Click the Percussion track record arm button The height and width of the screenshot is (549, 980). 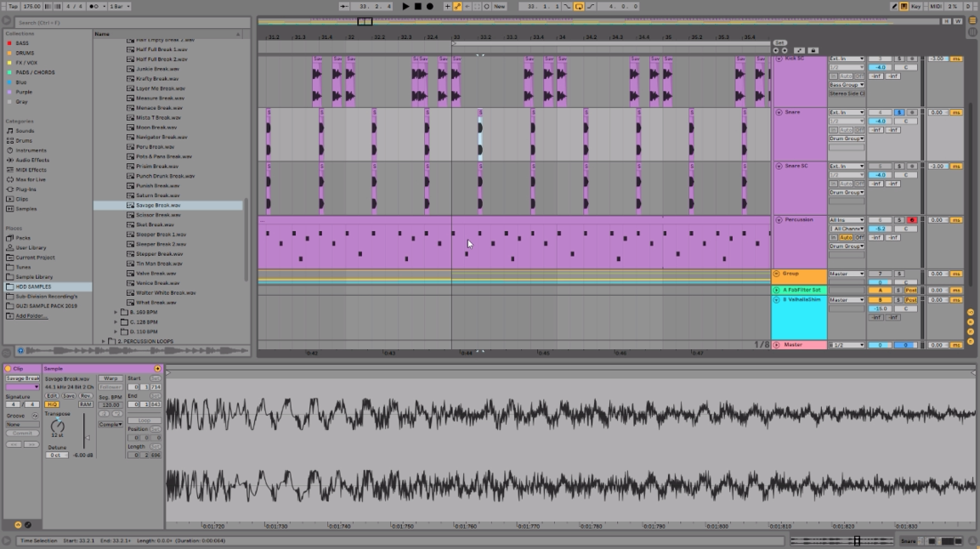pyautogui.click(x=912, y=220)
